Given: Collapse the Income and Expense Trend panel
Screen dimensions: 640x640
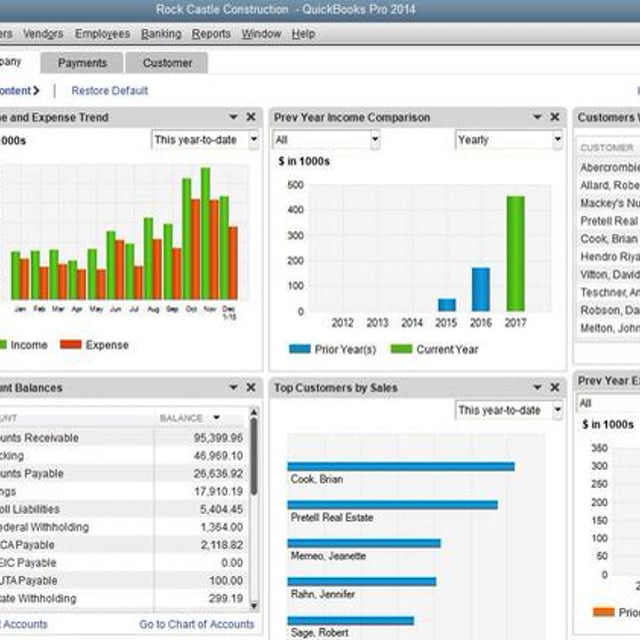Looking at the screenshot, I should [x=234, y=117].
